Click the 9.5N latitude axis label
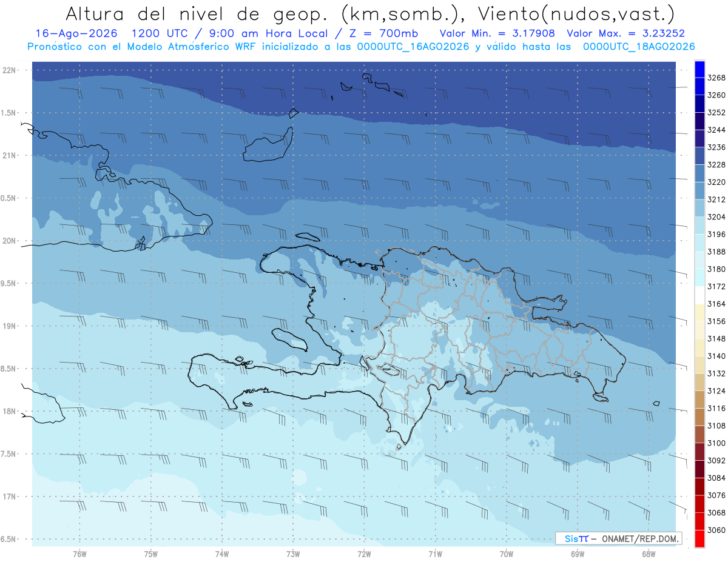 coord(9,283)
